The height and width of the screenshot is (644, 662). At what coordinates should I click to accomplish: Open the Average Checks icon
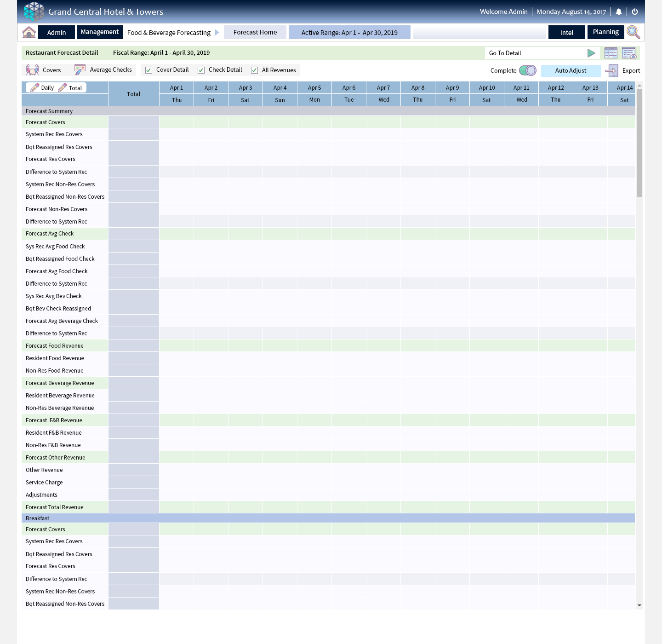coord(80,70)
